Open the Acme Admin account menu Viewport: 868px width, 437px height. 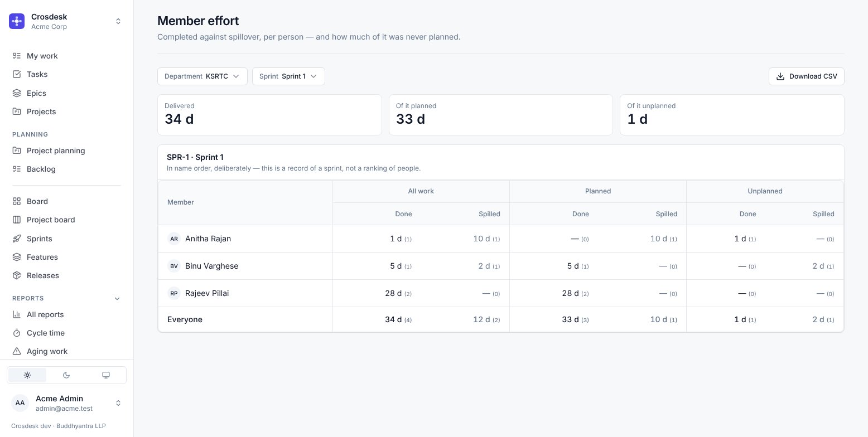[66, 403]
